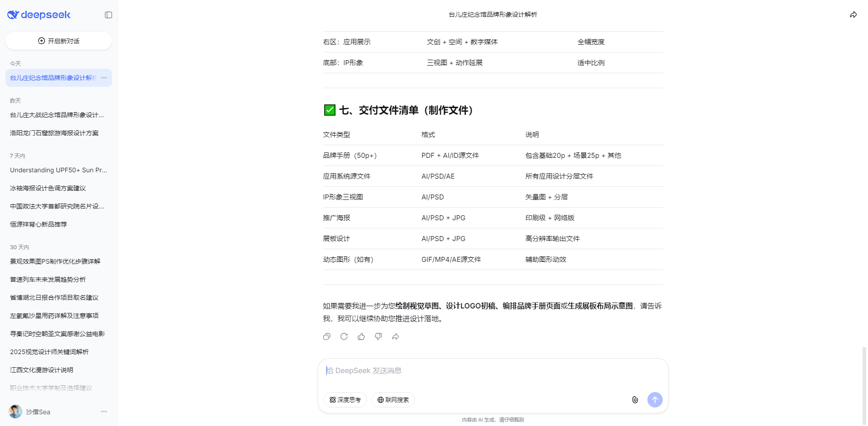Click the 格式 column header
Viewport: 868px width, 426px height.
(x=428, y=135)
